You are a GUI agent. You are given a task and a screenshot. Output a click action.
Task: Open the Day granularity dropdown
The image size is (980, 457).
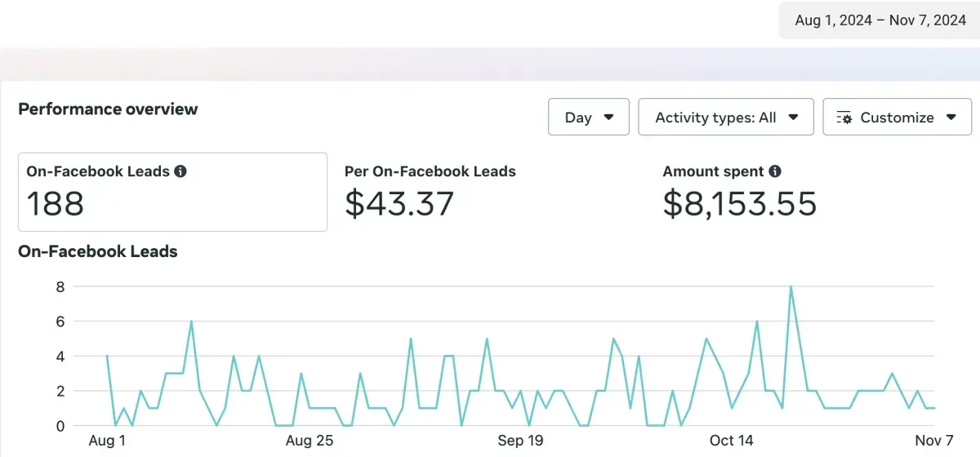tap(588, 117)
